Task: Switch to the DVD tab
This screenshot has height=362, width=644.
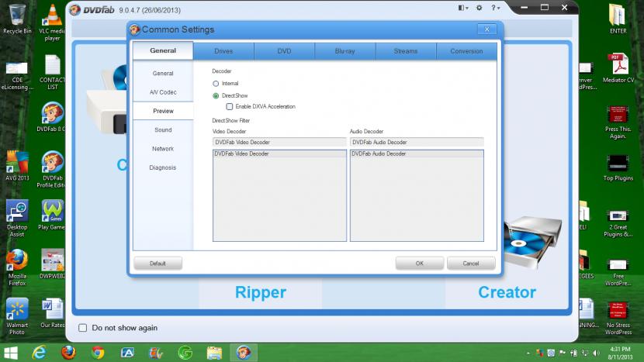Action: [284, 51]
